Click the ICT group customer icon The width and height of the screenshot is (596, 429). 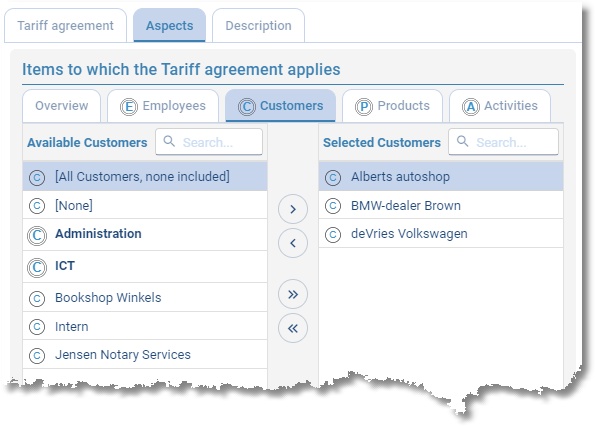[x=37, y=268]
